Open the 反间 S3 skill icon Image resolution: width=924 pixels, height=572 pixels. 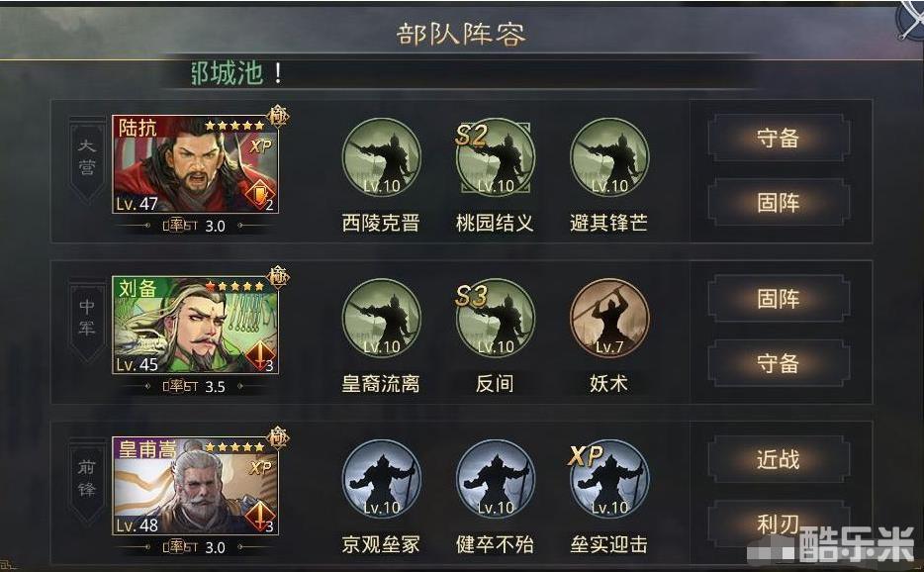(495, 319)
